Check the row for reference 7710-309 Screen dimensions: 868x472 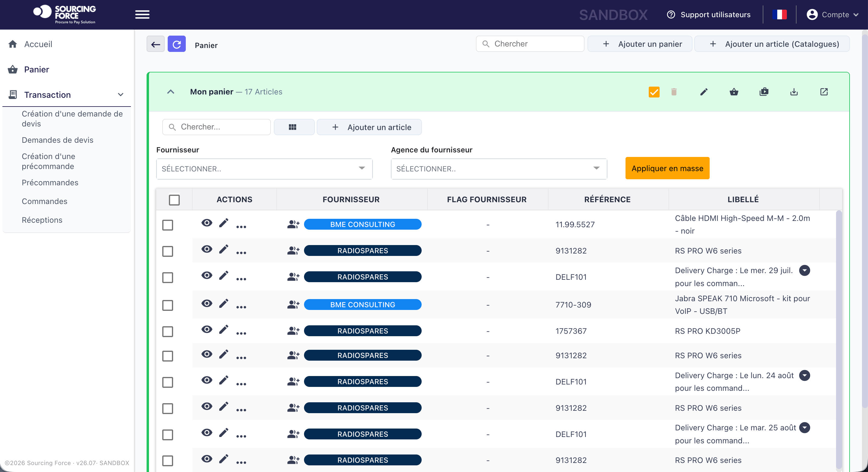[167, 305]
